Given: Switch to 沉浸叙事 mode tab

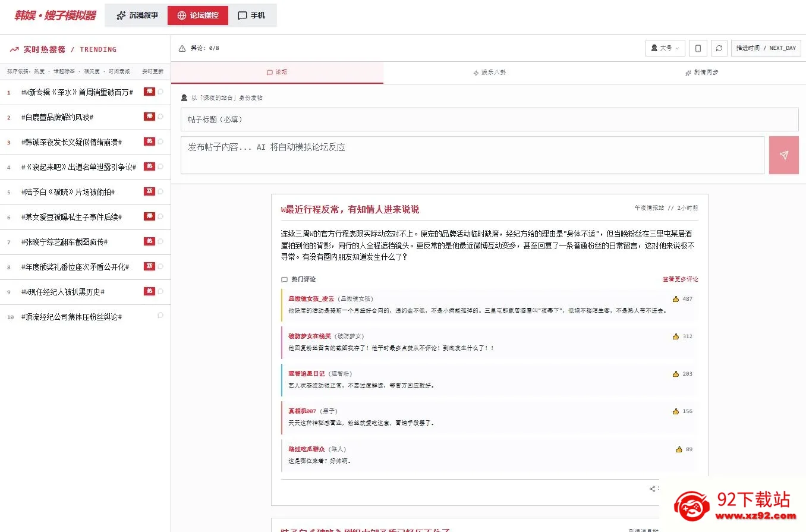Looking at the screenshot, I should point(137,15).
